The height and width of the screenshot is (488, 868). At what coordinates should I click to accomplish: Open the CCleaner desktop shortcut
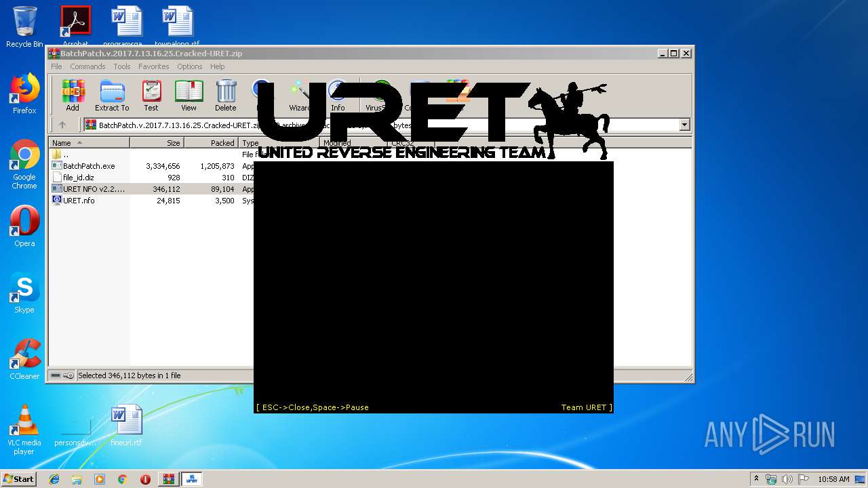click(24, 359)
